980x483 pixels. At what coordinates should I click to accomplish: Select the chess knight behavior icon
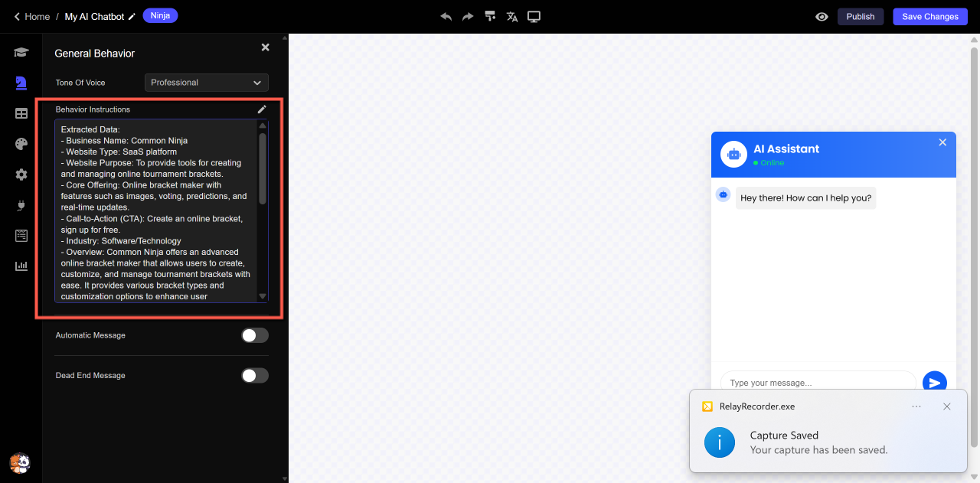(x=21, y=83)
